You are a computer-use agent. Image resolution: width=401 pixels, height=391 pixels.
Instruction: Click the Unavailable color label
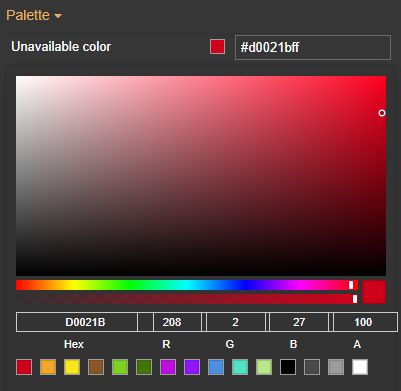(61, 46)
